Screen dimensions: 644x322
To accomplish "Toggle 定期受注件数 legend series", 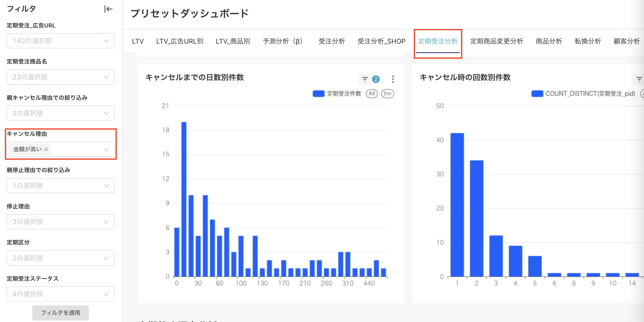I will pos(337,94).
